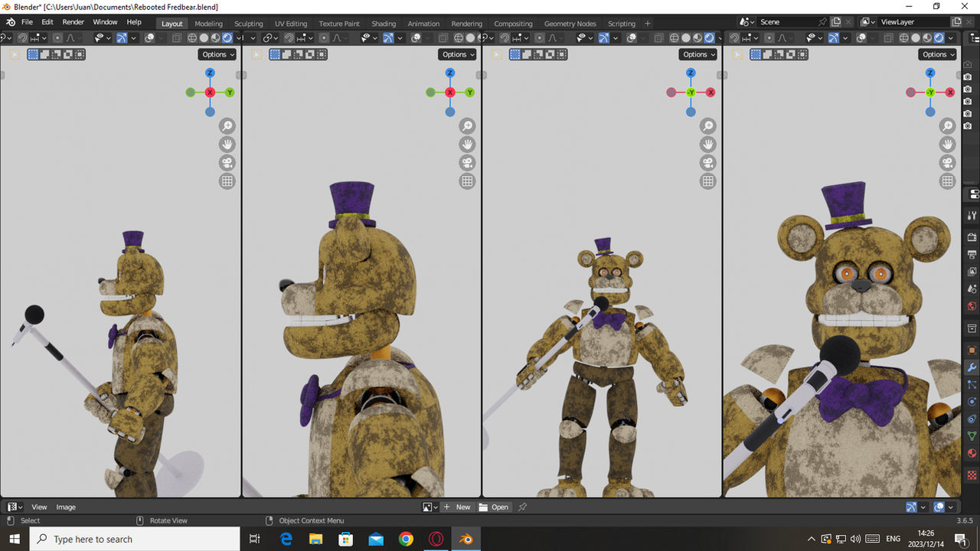This screenshot has height=551, width=980.
Task: Open Tool properties tab
Action: [972, 215]
